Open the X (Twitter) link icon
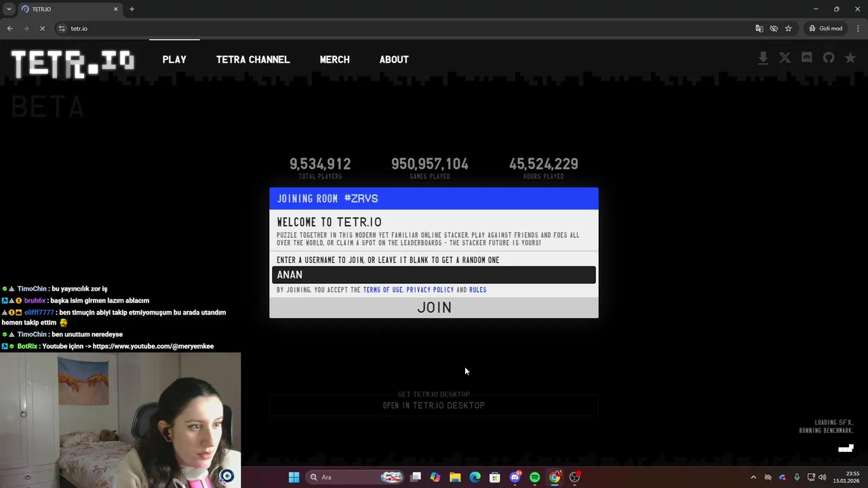868x488 pixels. pos(785,58)
